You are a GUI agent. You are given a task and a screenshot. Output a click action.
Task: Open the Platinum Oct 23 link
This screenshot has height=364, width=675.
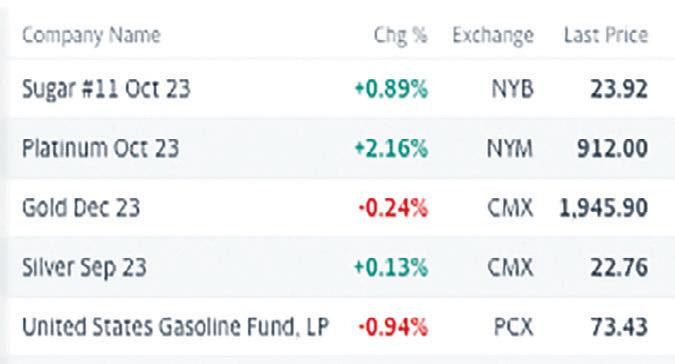(100, 148)
